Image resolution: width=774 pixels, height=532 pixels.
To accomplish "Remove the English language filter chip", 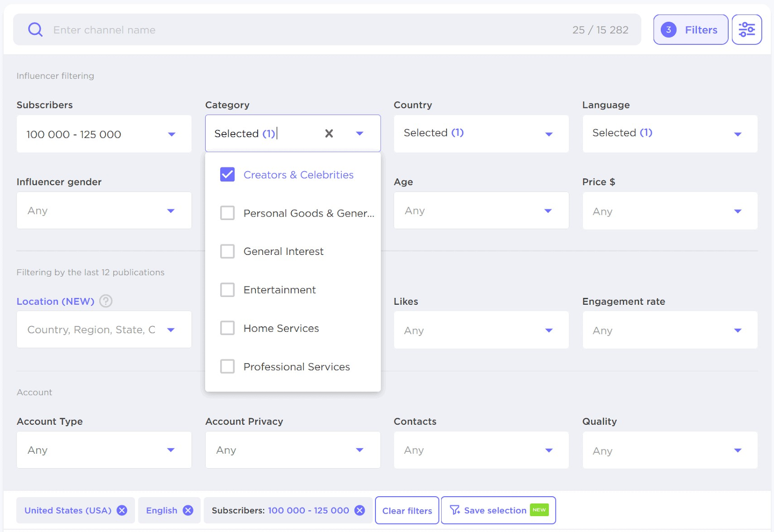I will pyautogui.click(x=188, y=510).
